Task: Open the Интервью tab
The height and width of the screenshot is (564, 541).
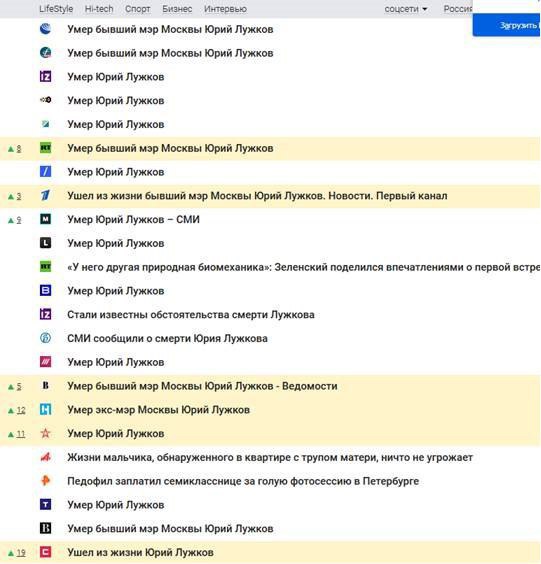Action: click(x=225, y=9)
